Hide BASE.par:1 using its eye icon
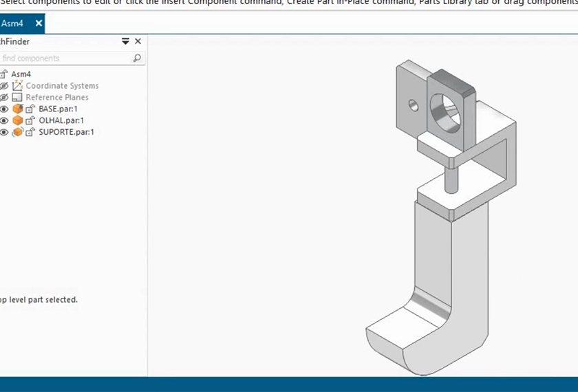 coord(4,109)
